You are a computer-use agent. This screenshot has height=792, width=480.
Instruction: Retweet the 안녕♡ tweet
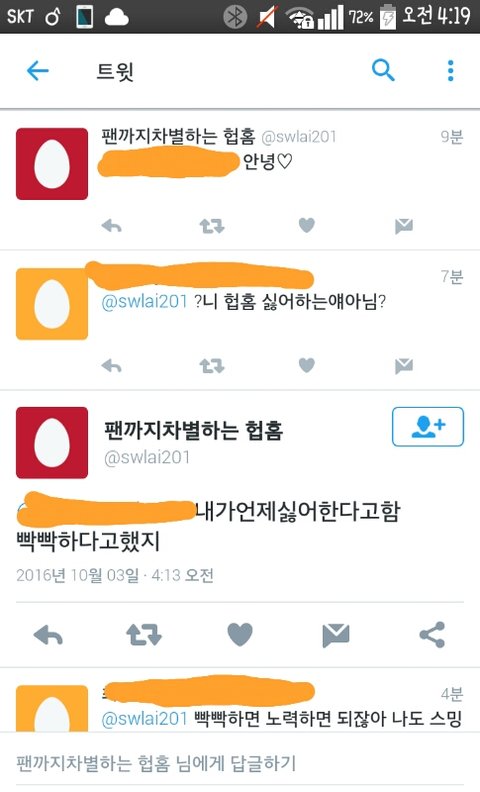pos(211,226)
